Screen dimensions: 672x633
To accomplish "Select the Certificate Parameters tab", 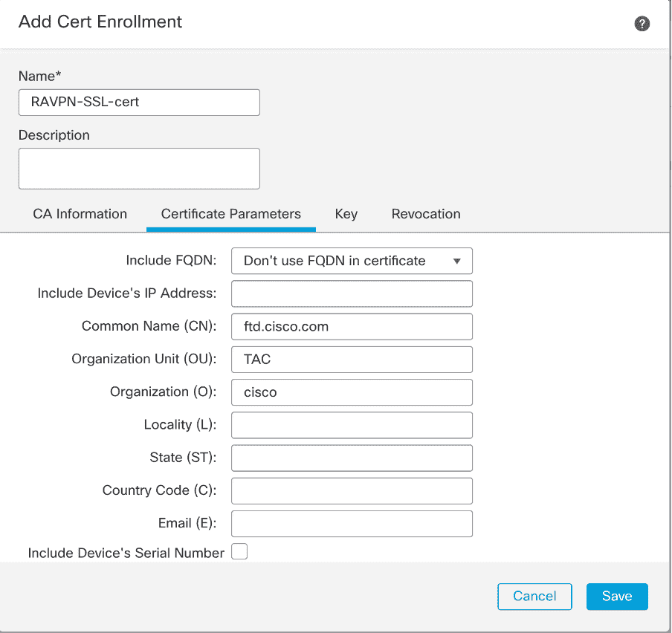I will click(231, 214).
